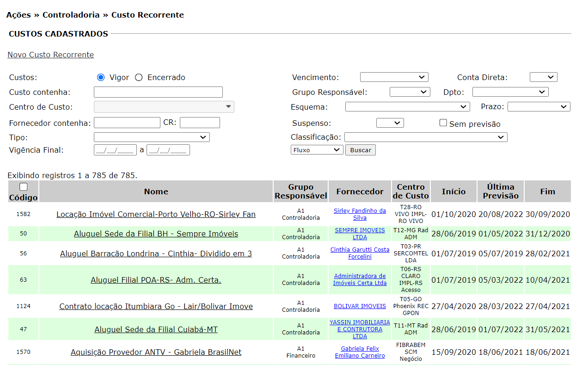Click the CR input field
This screenshot has width=588, height=365.
pos(200,123)
